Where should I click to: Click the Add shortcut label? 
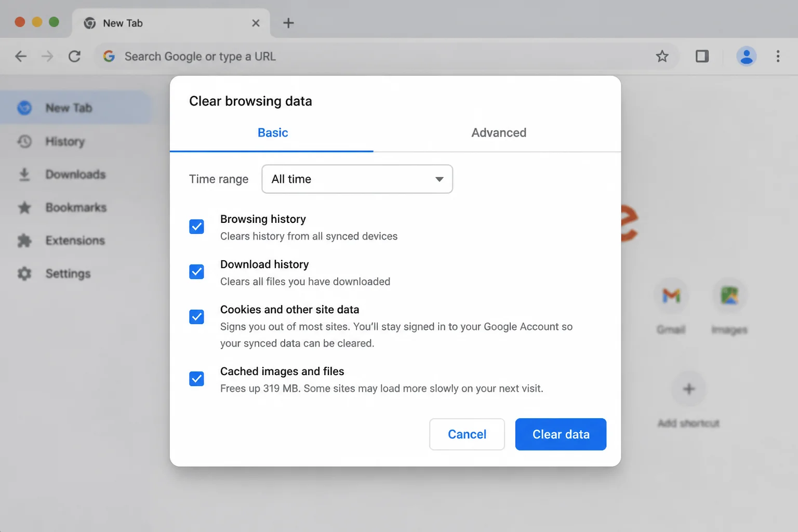(688, 423)
